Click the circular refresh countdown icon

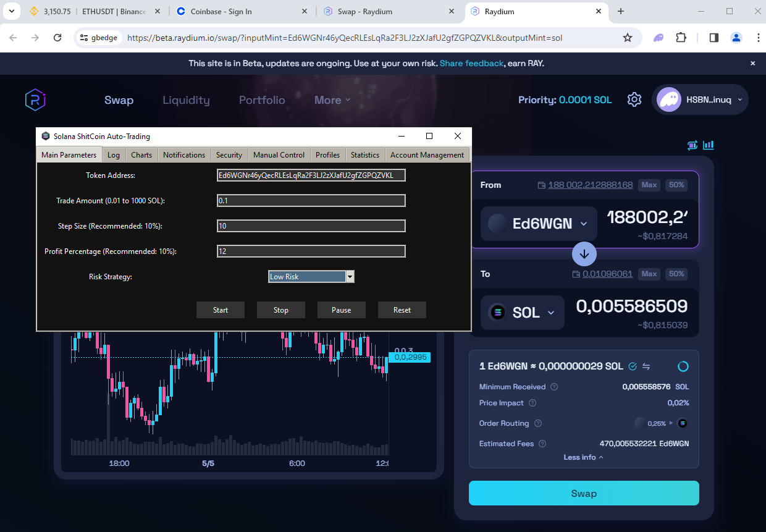click(683, 366)
